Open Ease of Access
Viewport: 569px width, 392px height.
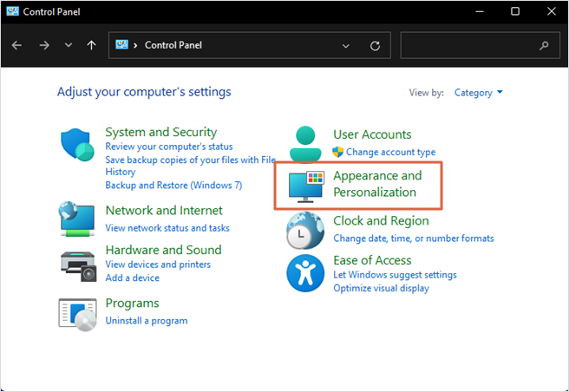coord(372,260)
